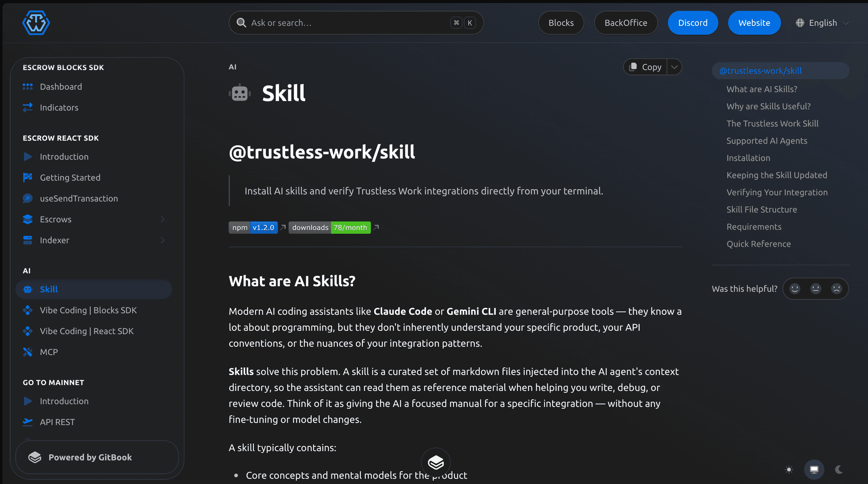Viewport: 868px width, 484px height.
Task: Jump to Skill File Structure
Action: [x=762, y=210]
